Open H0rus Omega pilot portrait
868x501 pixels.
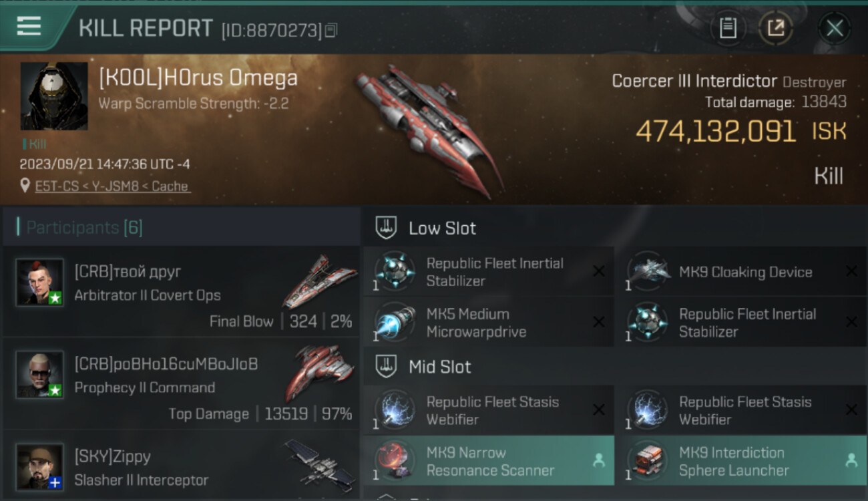coord(54,96)
